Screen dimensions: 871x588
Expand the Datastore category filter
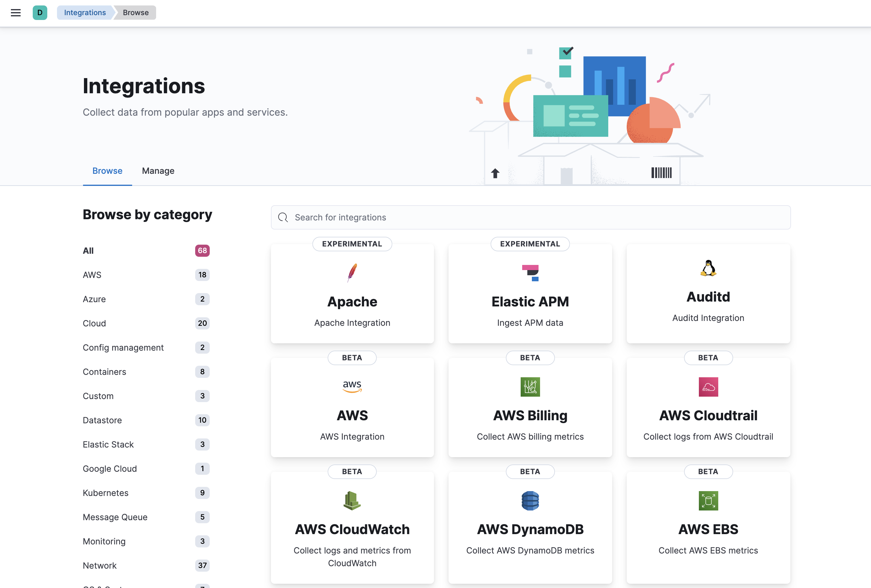102,420
